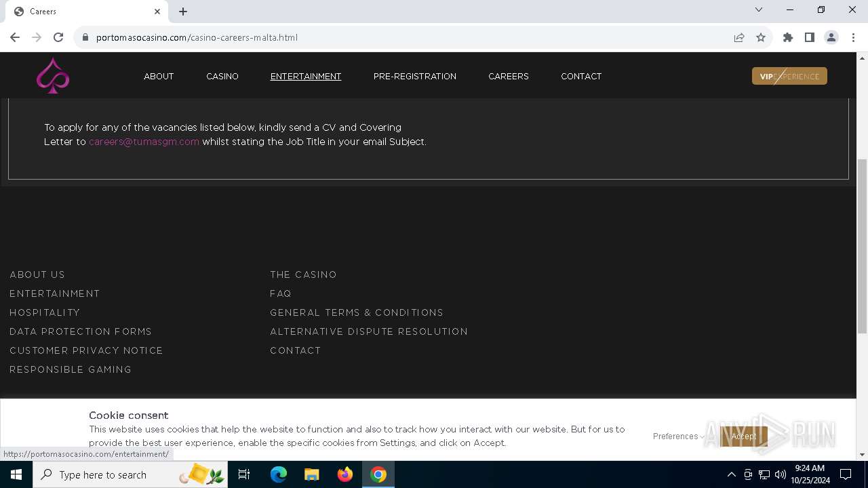Open the ENTERTAINMENT menu item
This screenshot has height=488, width=868.
coord(306,77)
